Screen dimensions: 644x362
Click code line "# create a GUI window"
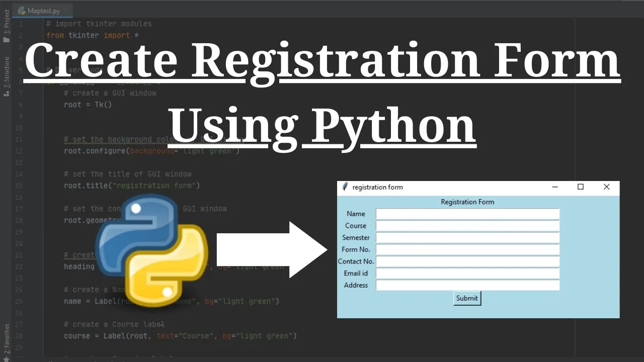(x=110, y=93)
